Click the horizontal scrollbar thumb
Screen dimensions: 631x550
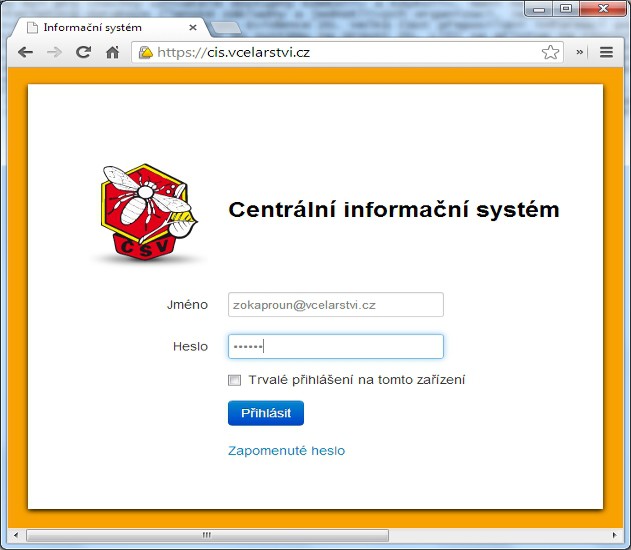(207, 535)
